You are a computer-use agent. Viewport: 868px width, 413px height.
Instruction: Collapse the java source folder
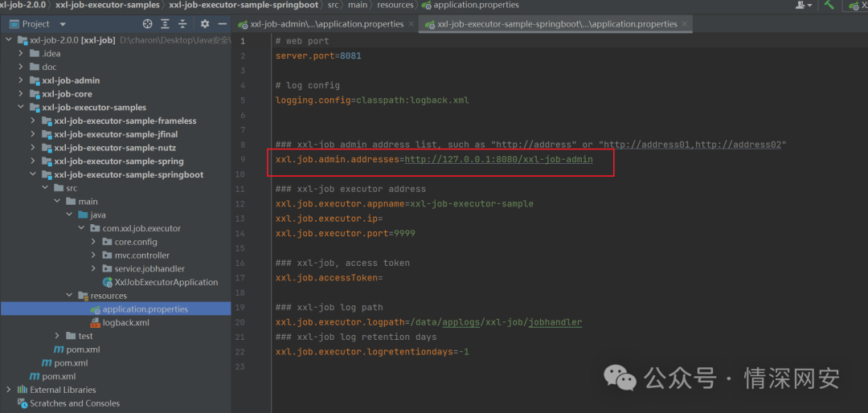click(70, 215)
